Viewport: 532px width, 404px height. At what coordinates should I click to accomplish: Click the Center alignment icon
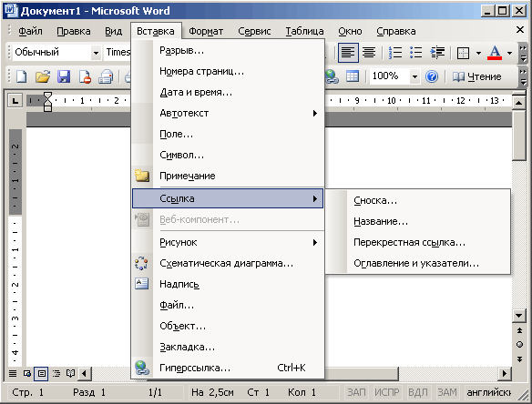point(369,53)
